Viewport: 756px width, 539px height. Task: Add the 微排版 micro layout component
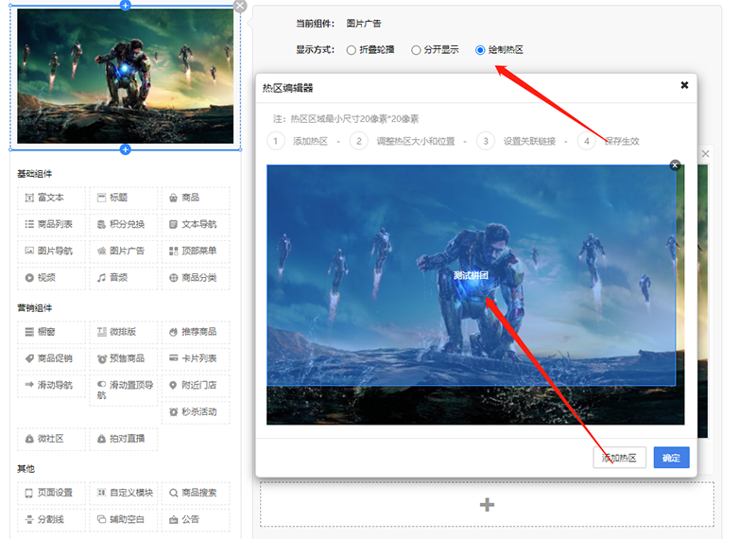pos(124,332)
